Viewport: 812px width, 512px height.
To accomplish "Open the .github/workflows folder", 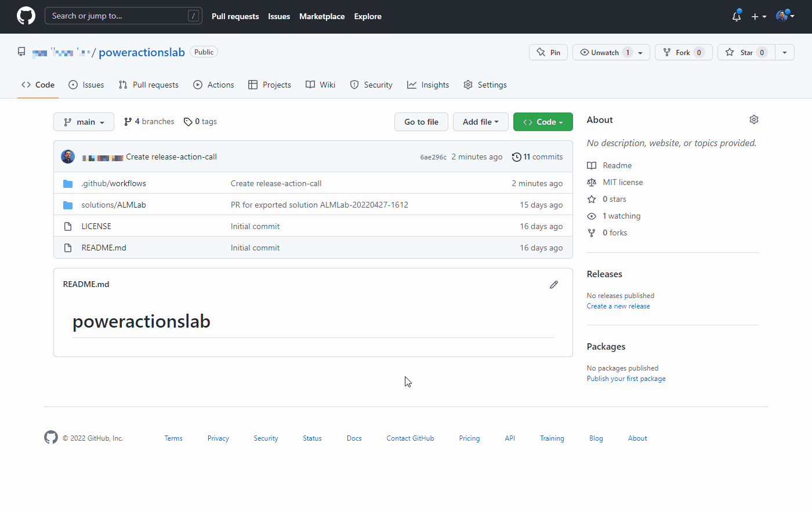I will pos(114,183).
